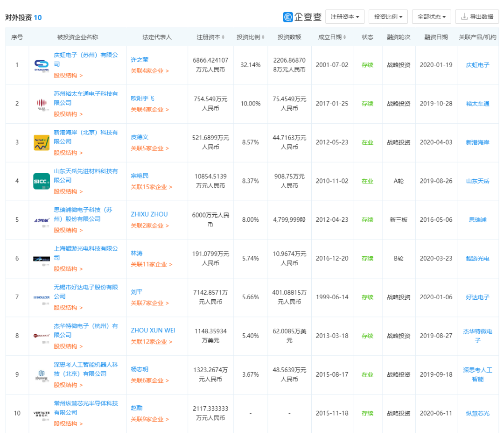Open the 全部状态 filter dropdown

432,17
